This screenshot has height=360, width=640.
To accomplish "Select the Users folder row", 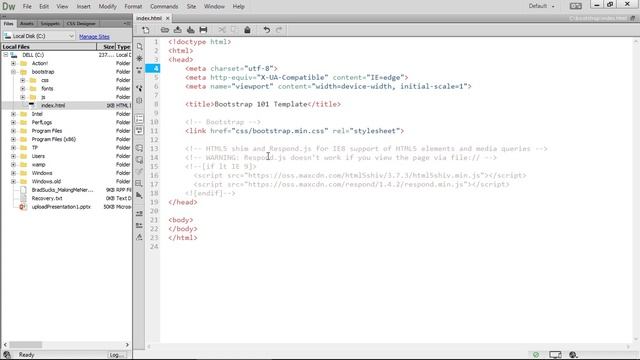I will coord(66,156).
